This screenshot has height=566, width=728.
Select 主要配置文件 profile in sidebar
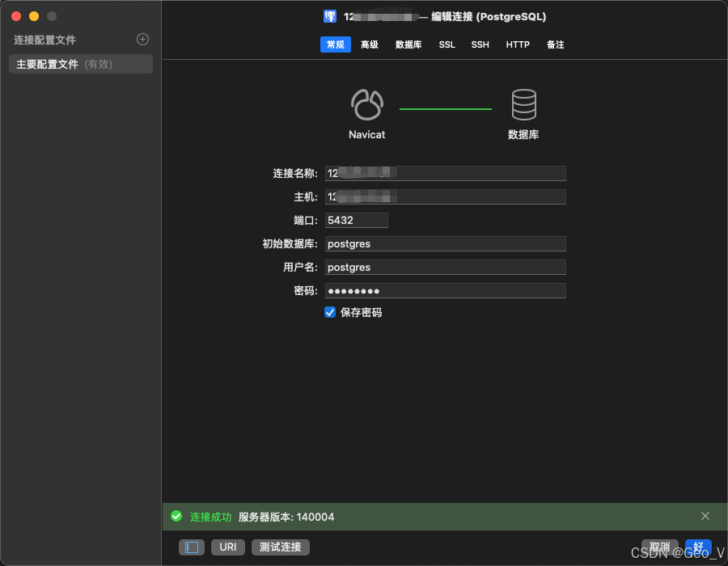click(x=81, y=64)
